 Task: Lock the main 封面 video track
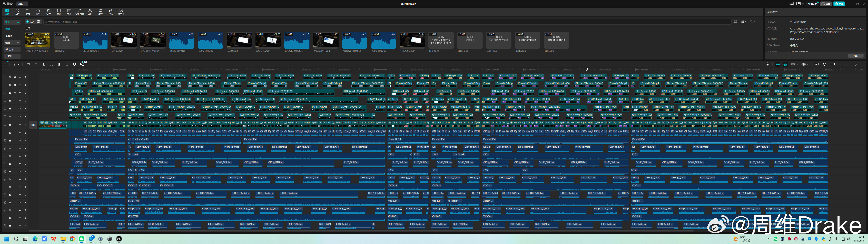coord(10,125)
